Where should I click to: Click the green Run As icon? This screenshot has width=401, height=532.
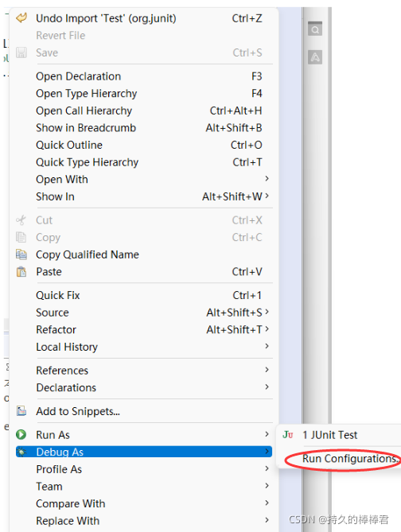point(21,435)
